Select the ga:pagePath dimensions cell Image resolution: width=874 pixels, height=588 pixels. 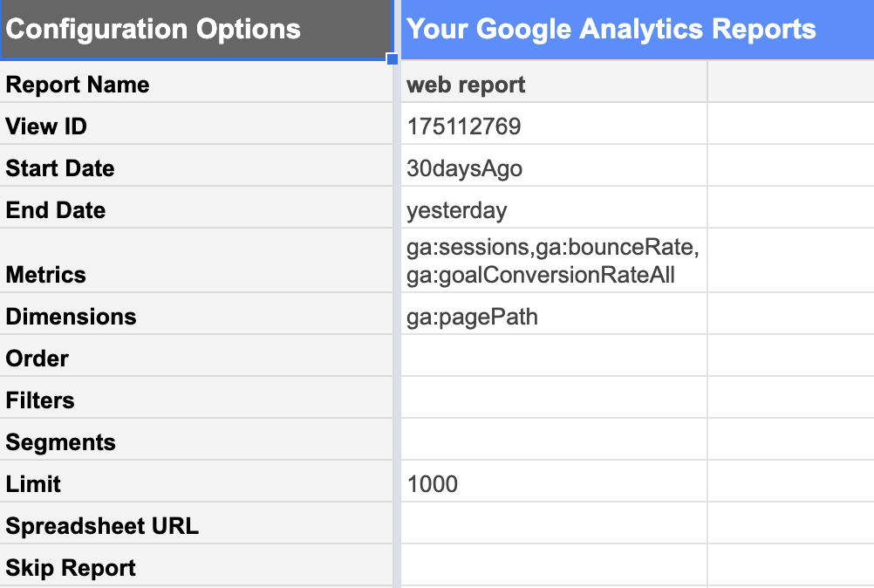pyautogui.click(x=554, y=314)
